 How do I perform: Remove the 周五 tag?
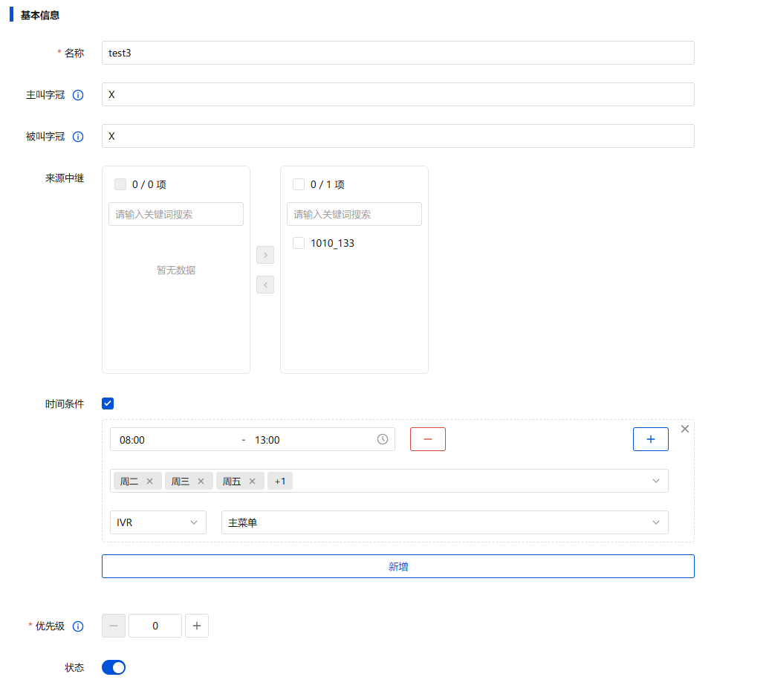click(x=252, y=482)
